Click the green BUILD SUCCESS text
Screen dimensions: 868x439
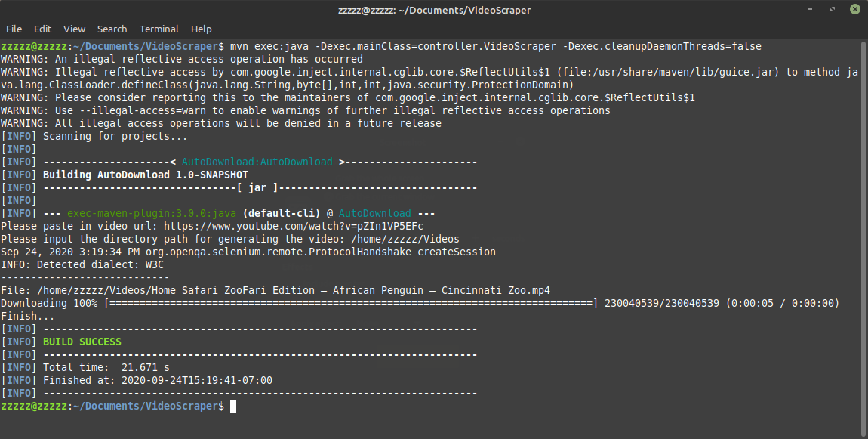[82, 342]
